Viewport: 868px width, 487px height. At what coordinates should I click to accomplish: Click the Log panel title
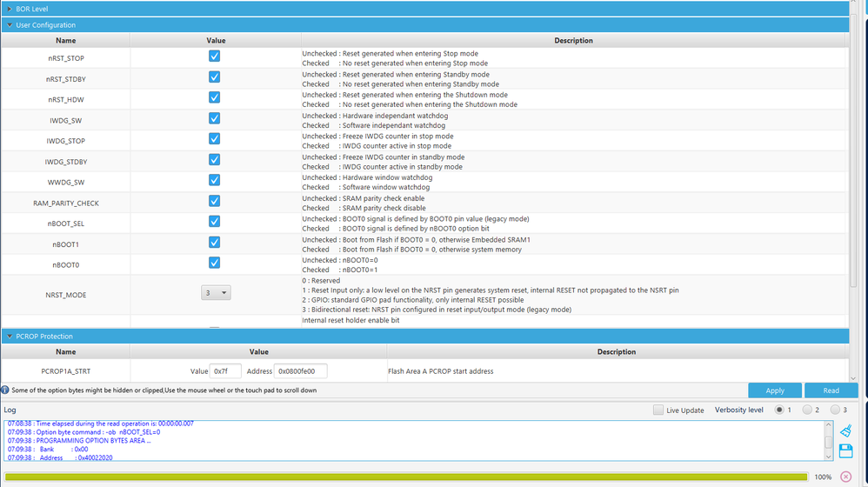click(x=10, y=410)
